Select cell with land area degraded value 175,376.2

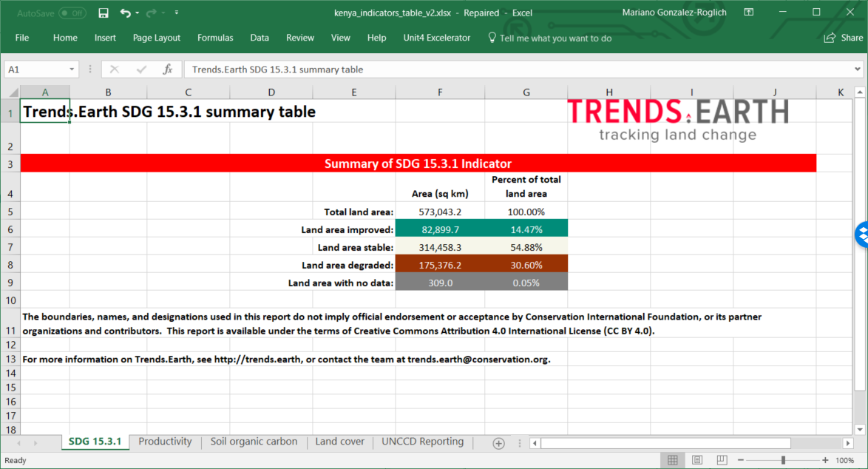tap(440, 265)
